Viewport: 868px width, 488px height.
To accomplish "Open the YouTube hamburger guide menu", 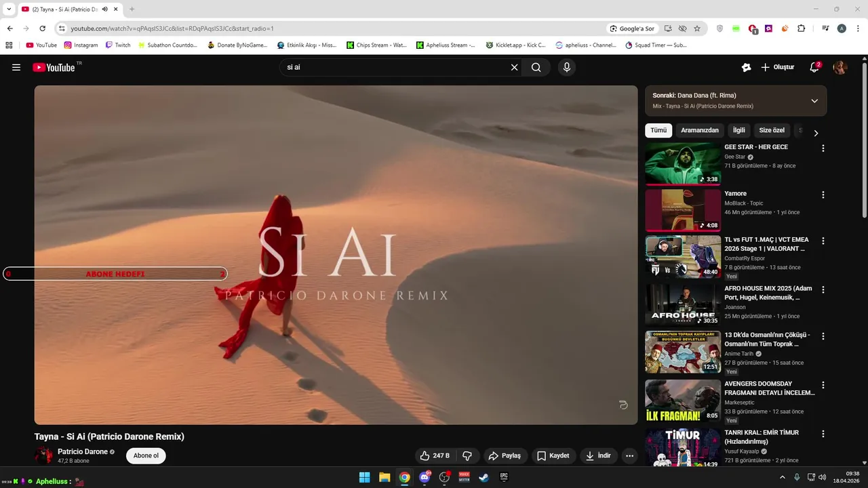I will tap(16, 67).
